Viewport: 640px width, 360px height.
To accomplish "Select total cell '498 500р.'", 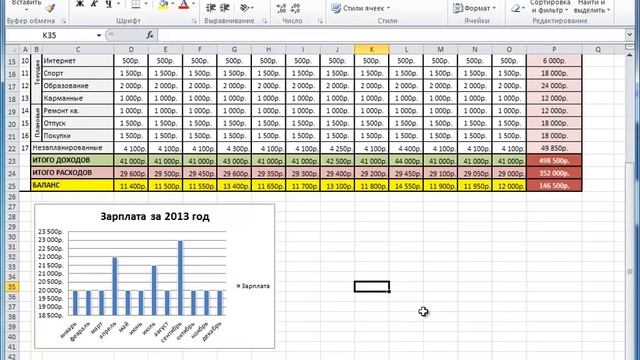I will tap(554, 161).
